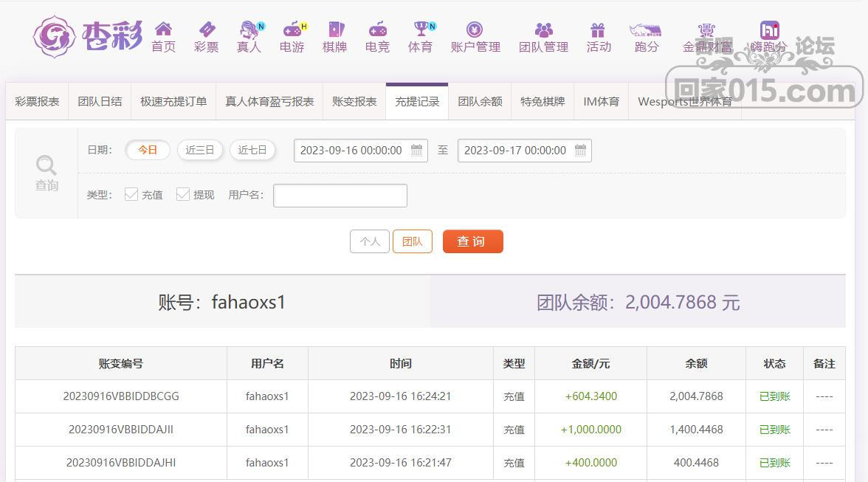Open the 电游 game controller icon
This screenshot has height=482, width=868.
292,29
